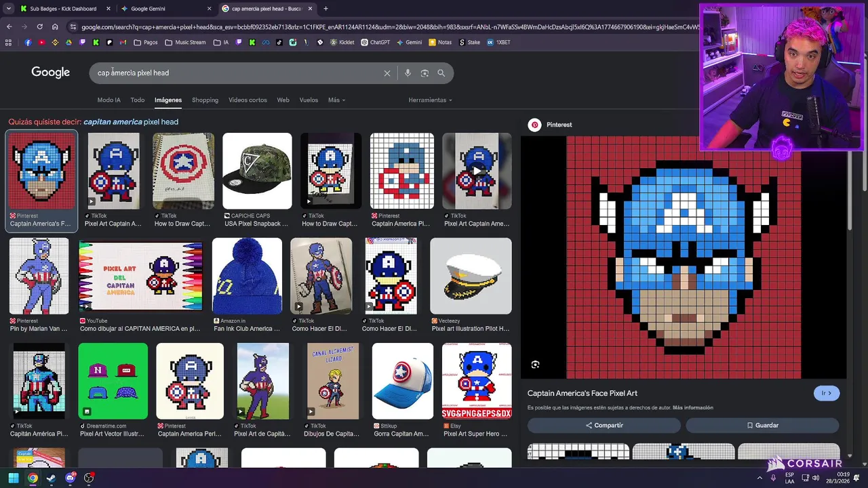Open the browser home page icon

coord(55,27)
